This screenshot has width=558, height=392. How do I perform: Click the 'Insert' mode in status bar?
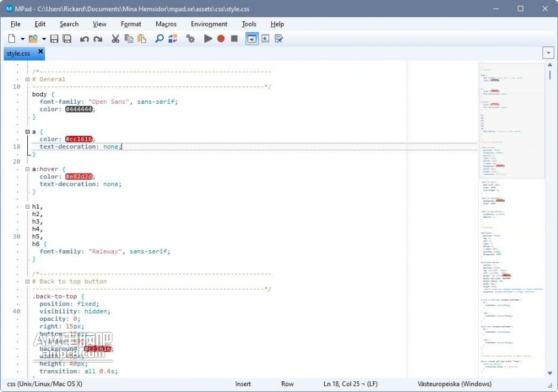tap(243, 384)
